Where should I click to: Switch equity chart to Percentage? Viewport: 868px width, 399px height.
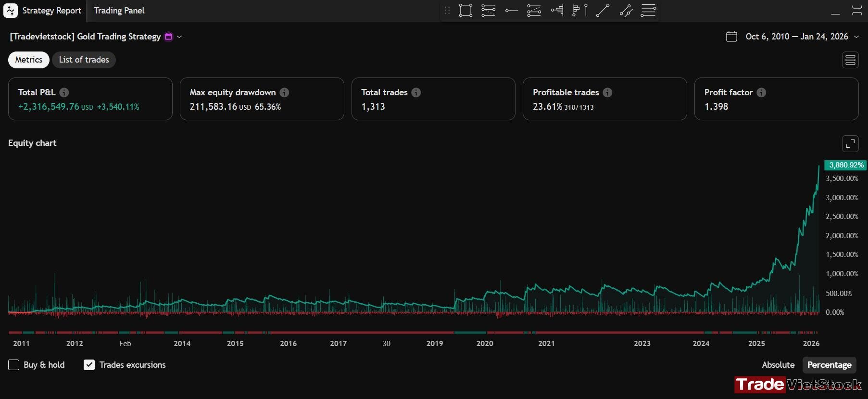[x=830, y=365]
